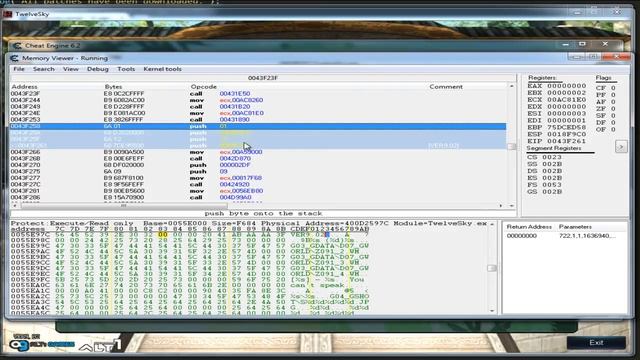Click the disassembler horizontal scroll left arrow

coord(15,205)
